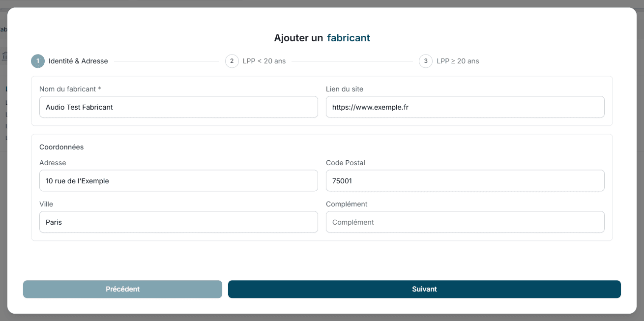Click the 'Nom du fabricant *' label

coord(70,89)
